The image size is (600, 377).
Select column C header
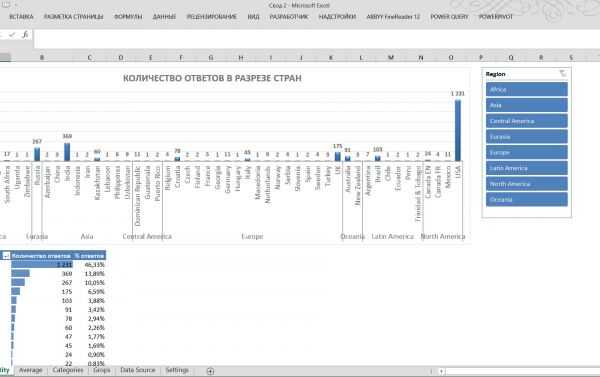pyautogui.click(x=89, y=57)
